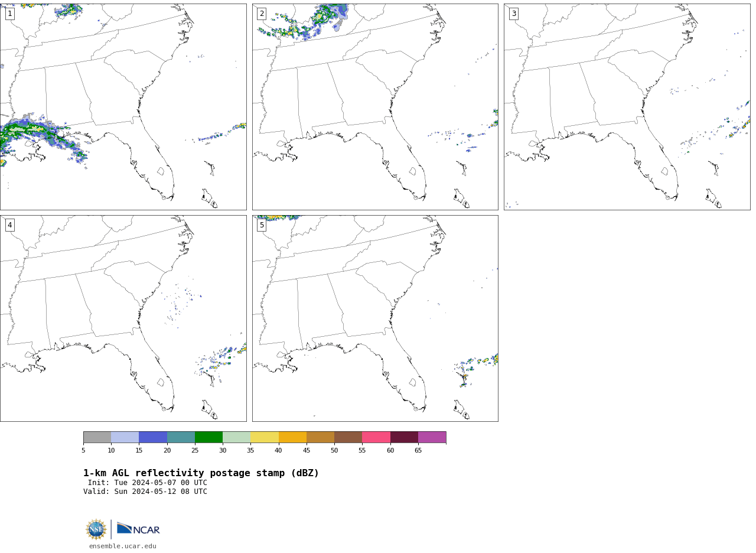The width and height of the screenshot is (756, 553).
Task: Select the tan 45-50 dBZ swatch
Action: click(x=320, y=437)
